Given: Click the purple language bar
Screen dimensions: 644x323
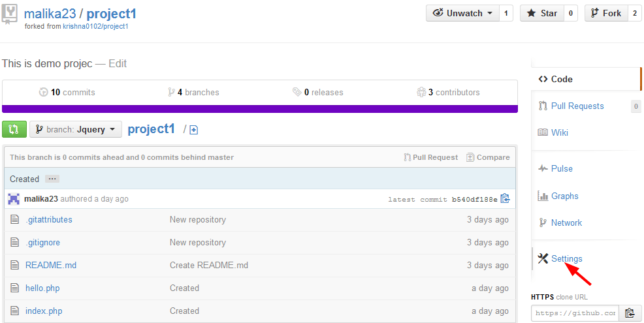Looking at the screenshot, I should click(259, 109).
